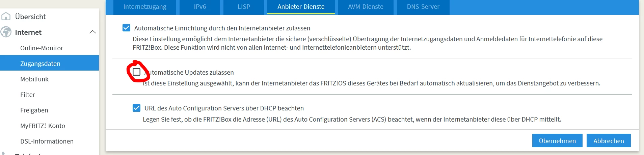
Task: Collapse the Internet menu chevron
Action: coord(92,32)
